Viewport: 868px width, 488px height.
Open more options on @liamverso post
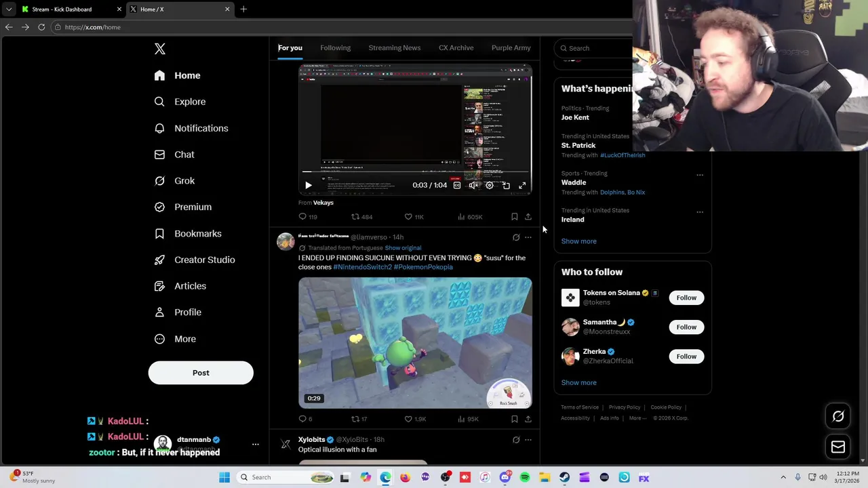click(528, 237)
